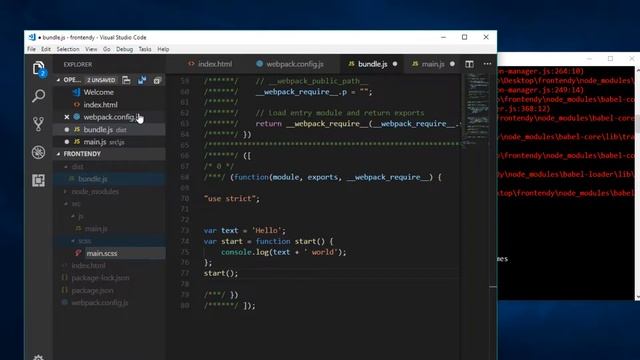Click Close All Editors icon in Open Editors

click(157, 80)
